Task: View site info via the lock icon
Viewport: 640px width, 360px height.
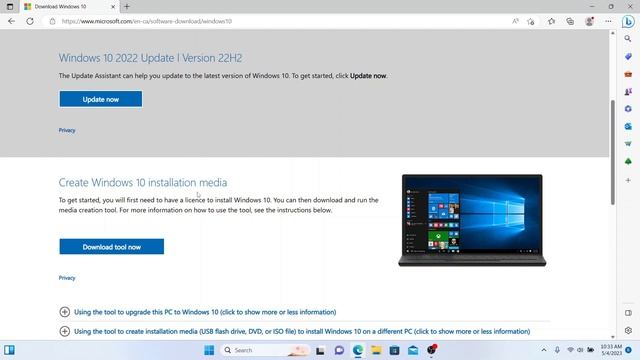Action: (x=52, y=21)
